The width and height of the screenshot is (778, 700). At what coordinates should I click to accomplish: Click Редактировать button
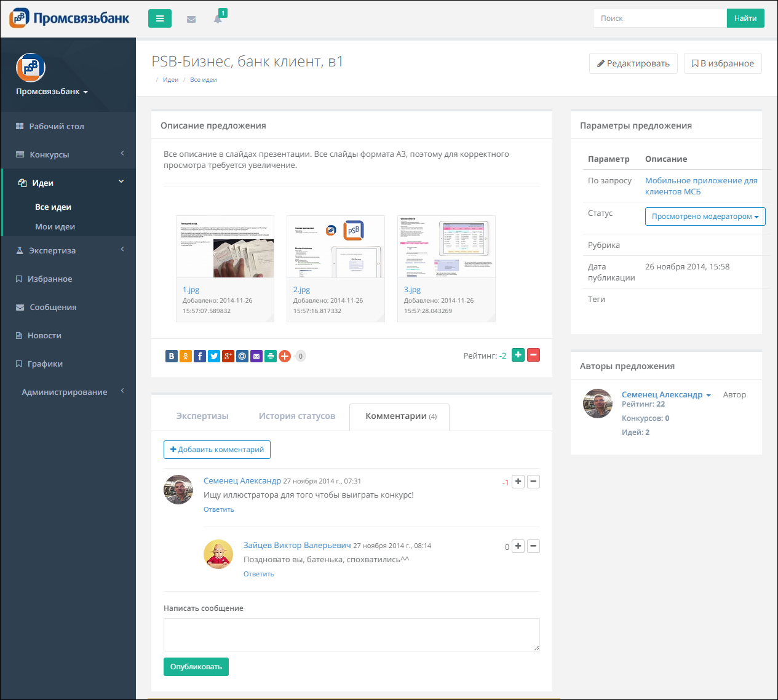(633, 63)
